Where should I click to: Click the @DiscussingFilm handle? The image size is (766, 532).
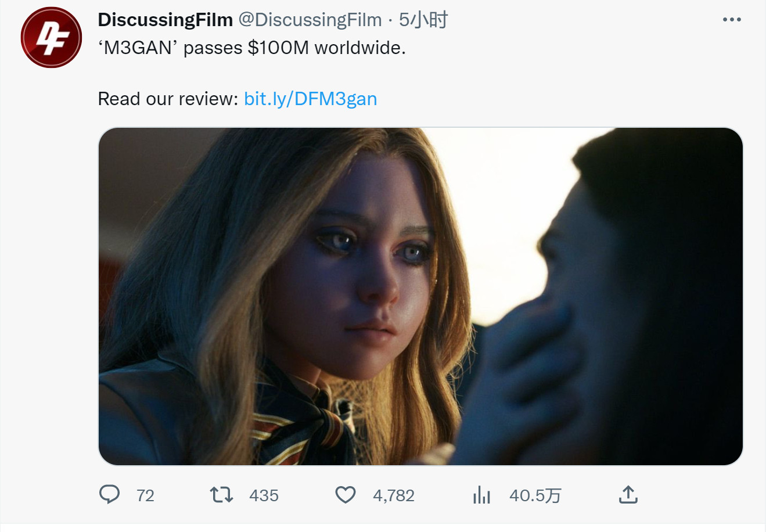(310, 20)
